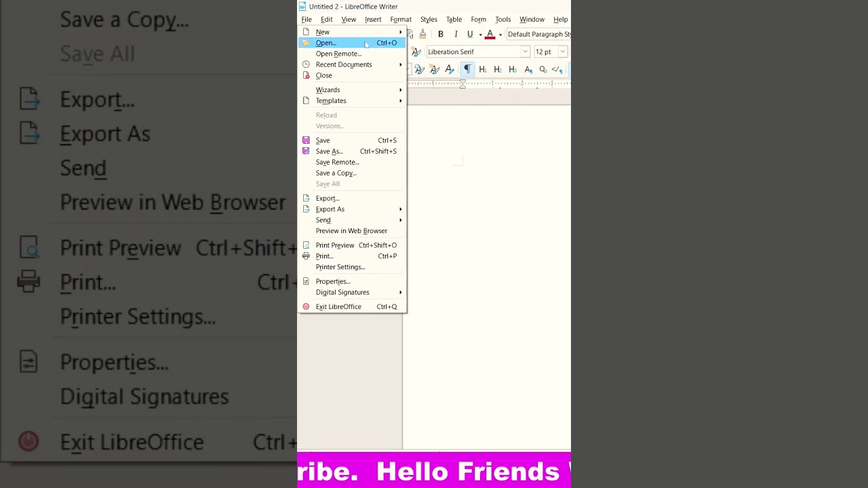Expand the Send submenu
Image resolution: width=868 pixels, height=488 pixels.
[352, 220]
